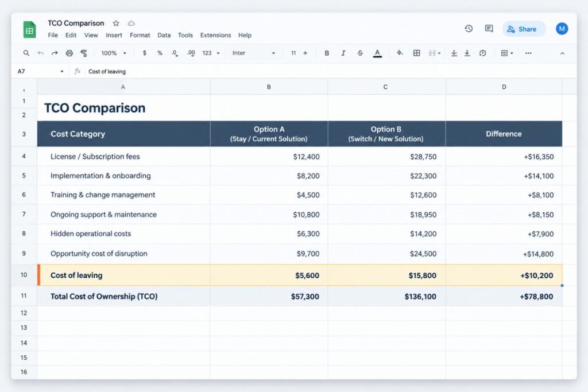Open the 100% zoom dropdown
This screenshot has width=588, height=392.
coord(114,53)
